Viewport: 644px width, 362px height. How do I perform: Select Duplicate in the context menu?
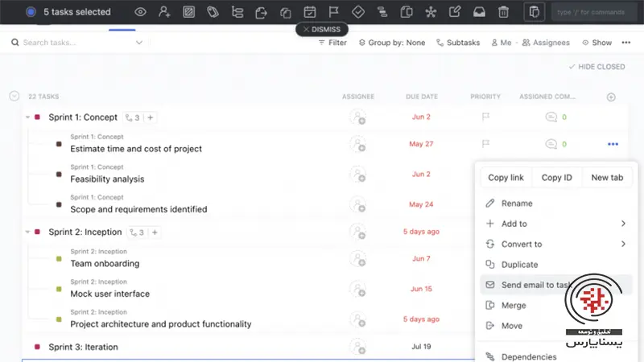519,265
